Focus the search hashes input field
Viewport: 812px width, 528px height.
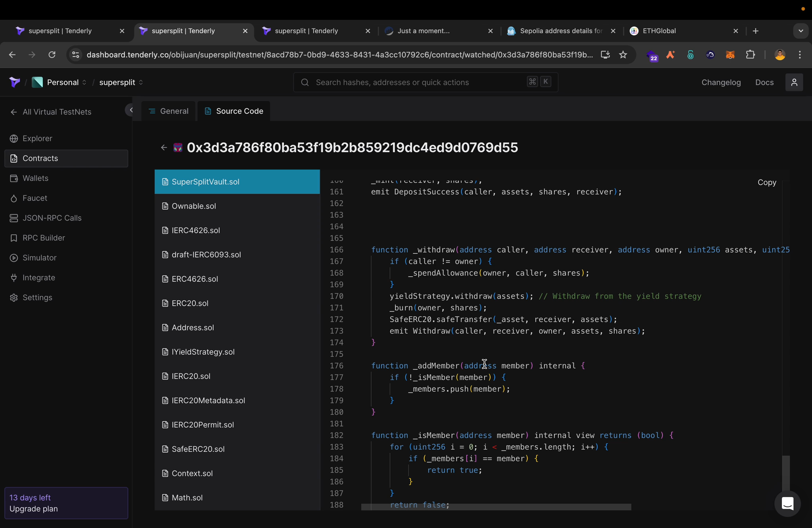(425, 82)
